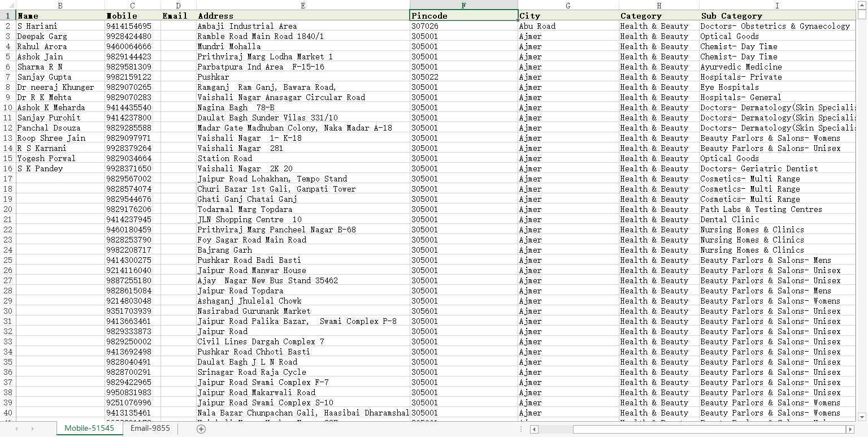Select the cell 'Yogesh Porwal'
This screenshot has width=868, height=437.
click(x=60, y=158)
